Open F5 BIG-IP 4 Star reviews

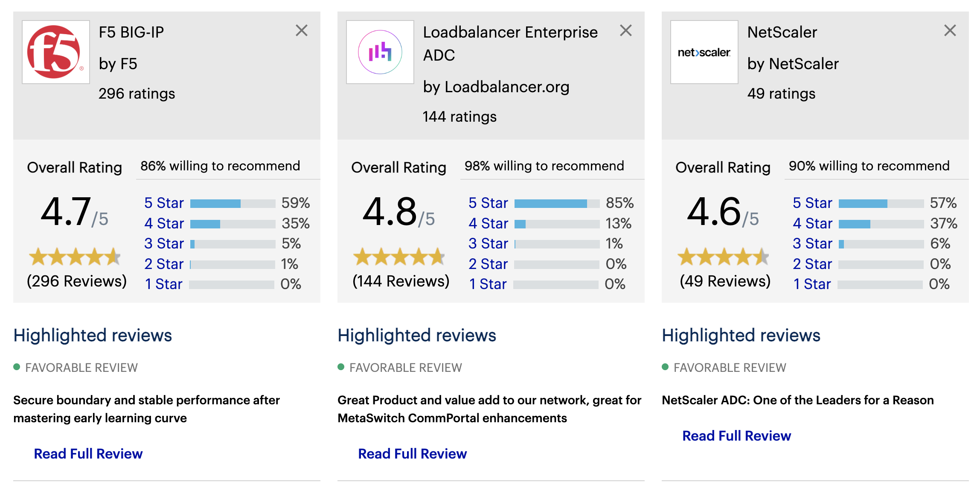(x=164, y=223)
